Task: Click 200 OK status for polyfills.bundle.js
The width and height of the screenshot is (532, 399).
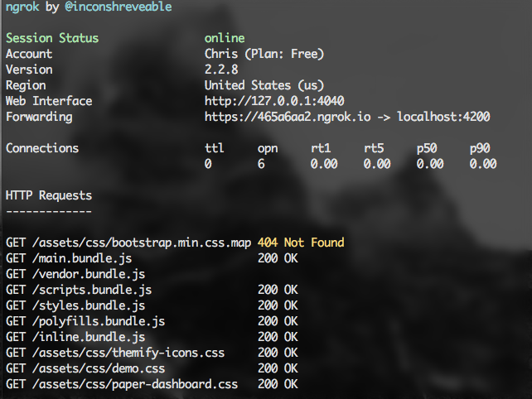Action: 278,321
